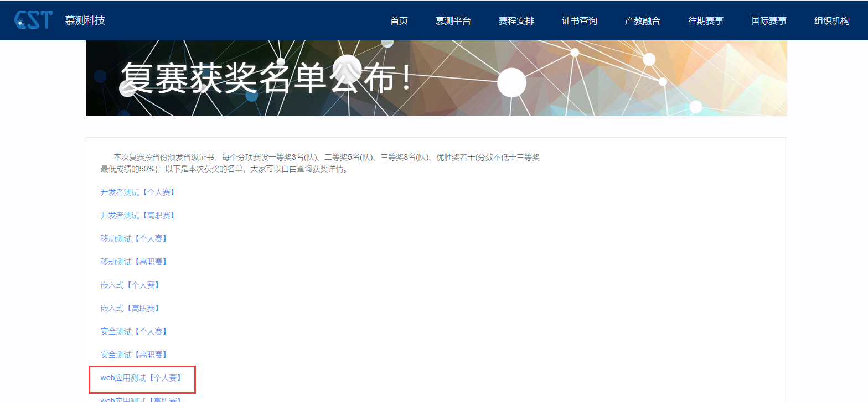
Task: Select 赛程安排 in the navigation bar
Action: click(x=516, y=21)
